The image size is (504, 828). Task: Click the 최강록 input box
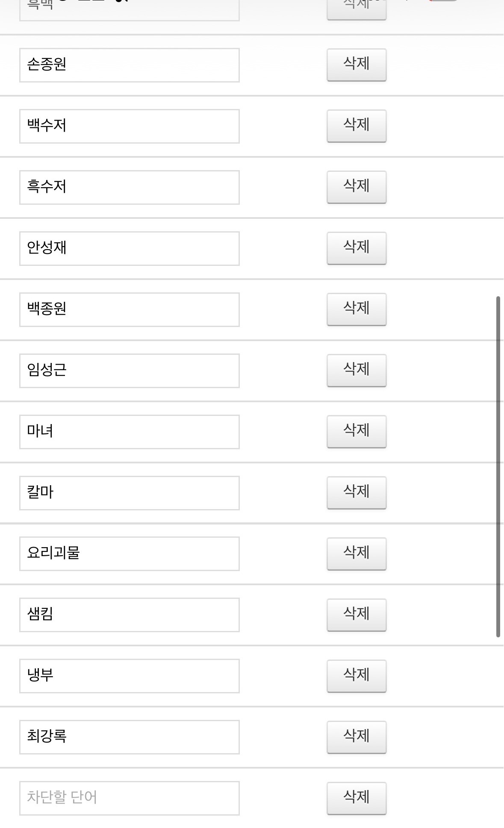[x=129, y=737]
